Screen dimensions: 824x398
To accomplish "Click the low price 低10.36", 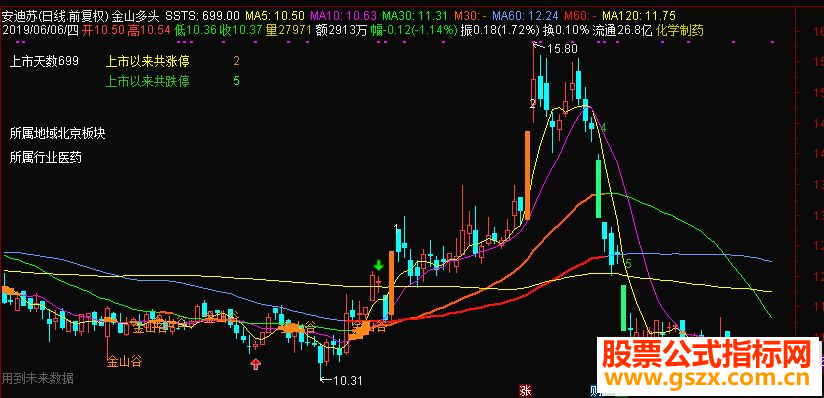I will click(x=195, y=31).
